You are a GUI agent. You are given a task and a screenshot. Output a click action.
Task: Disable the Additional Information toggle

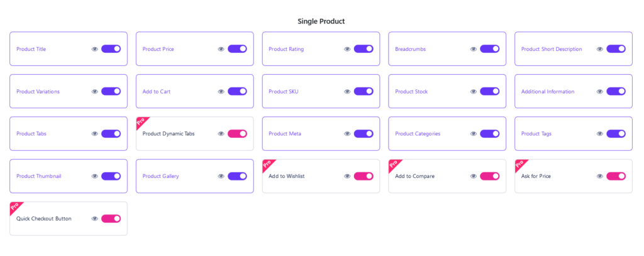[616, 91]
